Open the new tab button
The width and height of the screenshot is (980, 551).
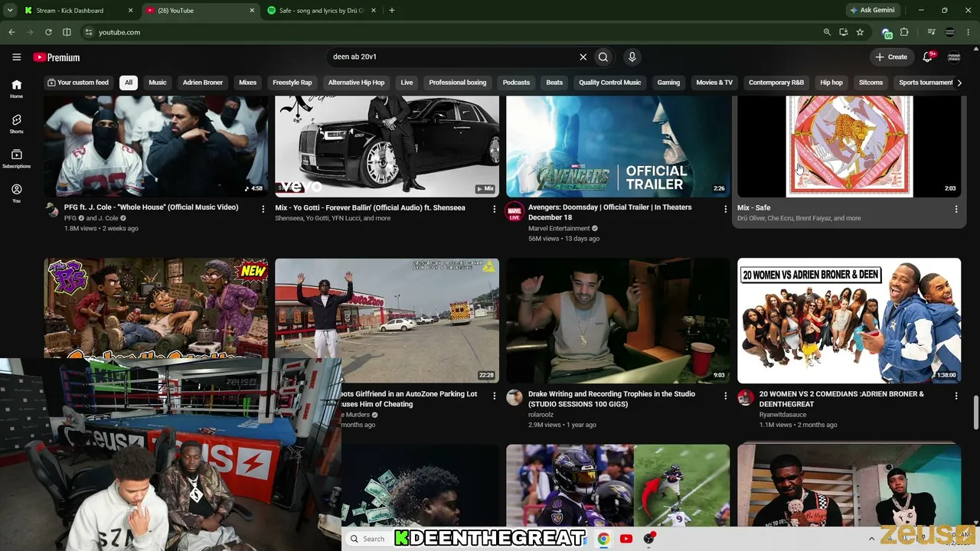(x=392, y=11)
